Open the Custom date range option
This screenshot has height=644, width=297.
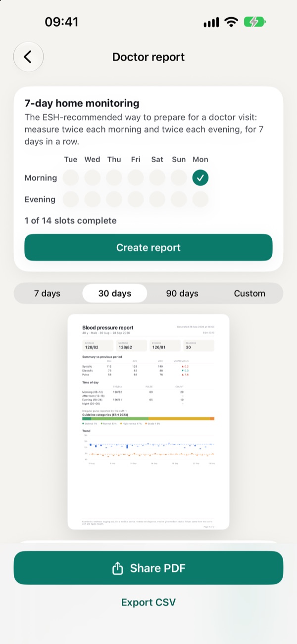249,293
